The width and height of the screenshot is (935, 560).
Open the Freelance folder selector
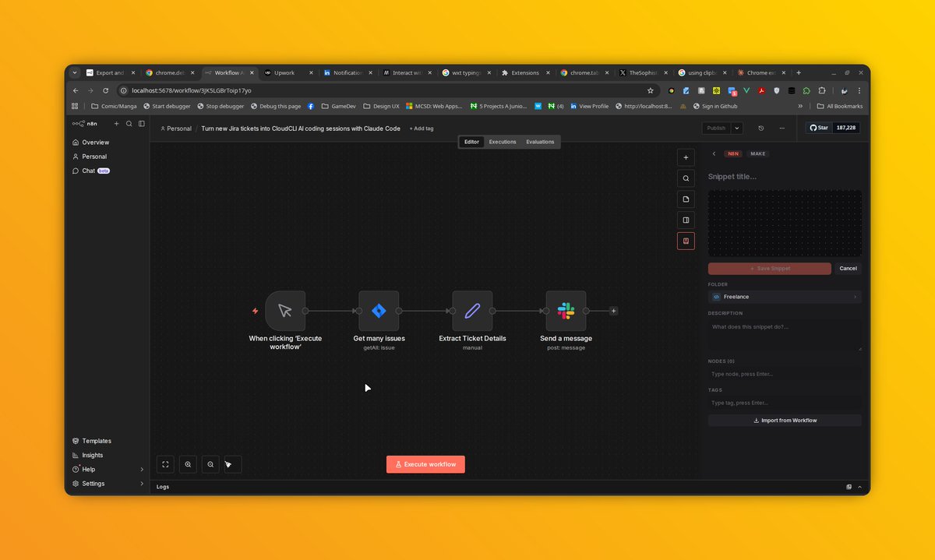[x=785, y=297]
